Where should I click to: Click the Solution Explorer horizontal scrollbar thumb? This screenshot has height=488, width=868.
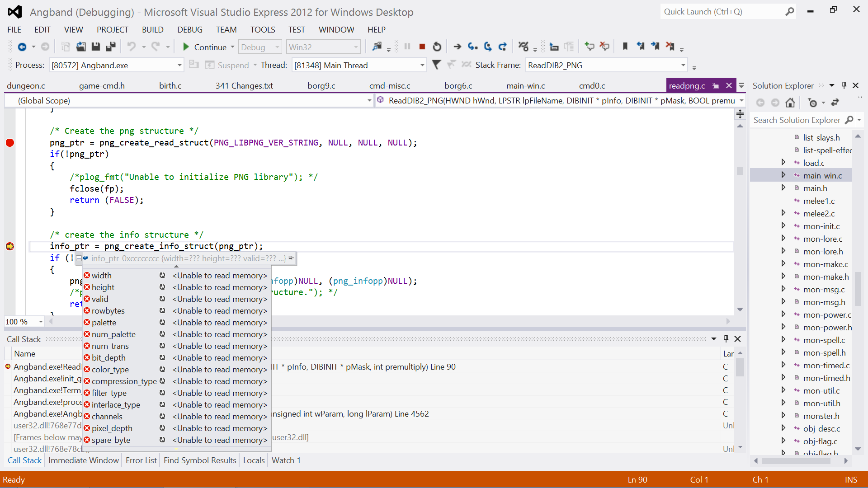(x=796, y=461)
